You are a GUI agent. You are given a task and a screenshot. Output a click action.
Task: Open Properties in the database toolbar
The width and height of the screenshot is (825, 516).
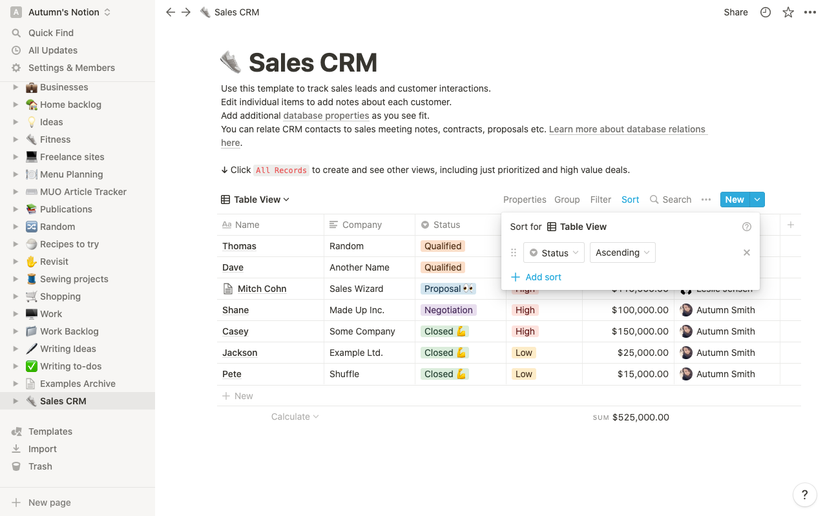click(524, 199)
